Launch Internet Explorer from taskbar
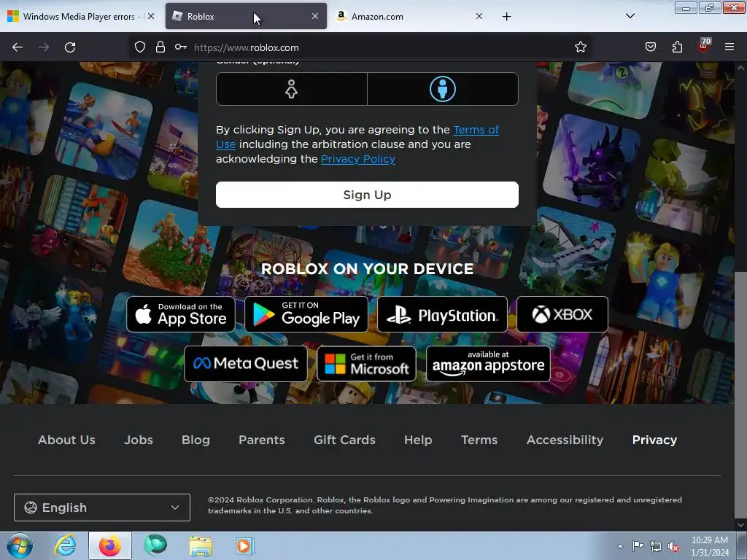 point(65,545)
